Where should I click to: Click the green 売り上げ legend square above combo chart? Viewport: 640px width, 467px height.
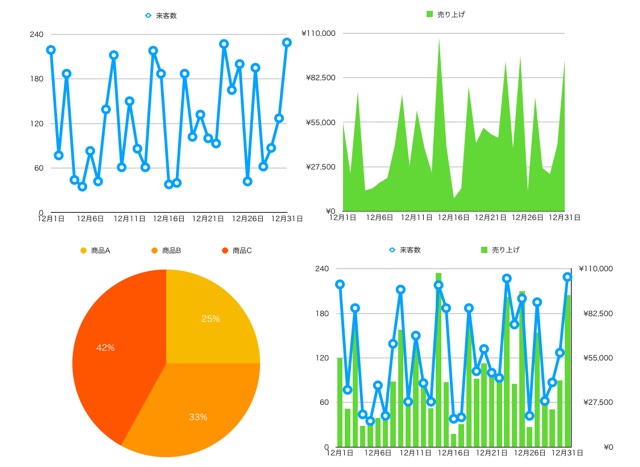(484, 249)
